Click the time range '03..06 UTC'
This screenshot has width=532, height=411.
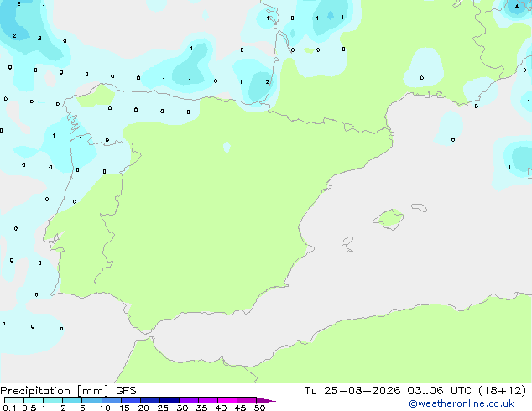[x=440, y=391]
